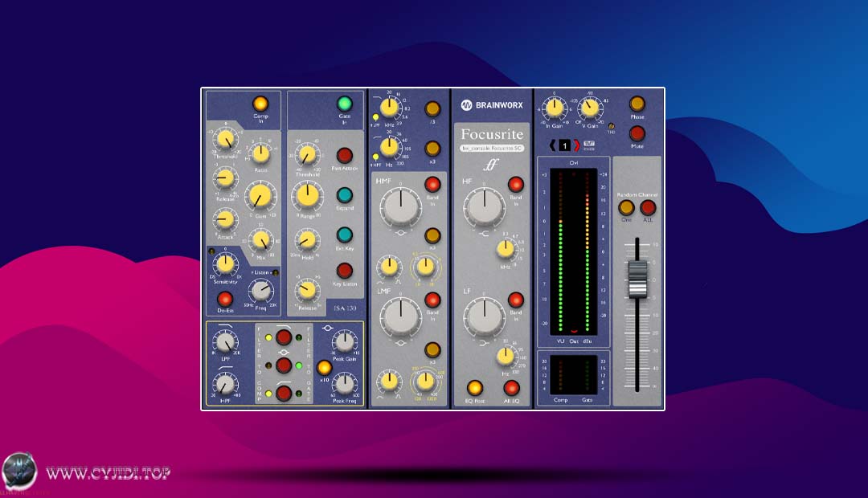Click the large HF gain knob
Screen dimensions: 868x498
(x=484, y=207)
